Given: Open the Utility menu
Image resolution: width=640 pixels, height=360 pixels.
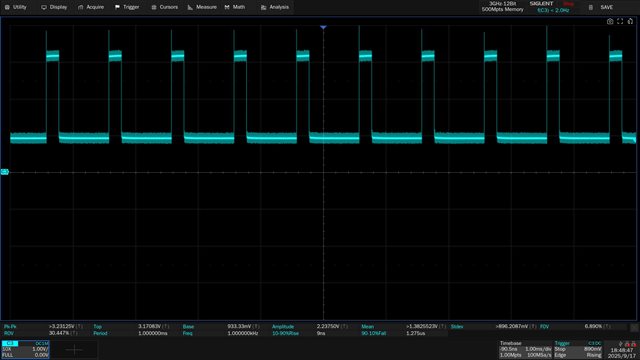Looking at the screenshot, I should pos(16,7).
